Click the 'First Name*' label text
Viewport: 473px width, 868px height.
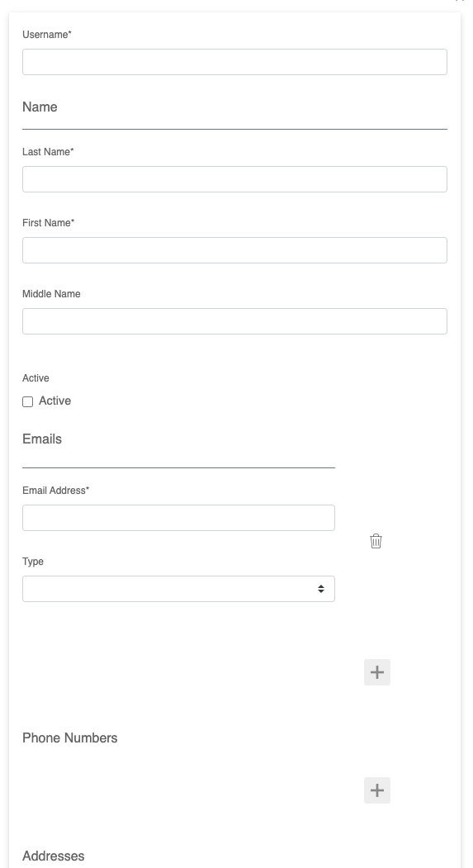coord(48,222)
